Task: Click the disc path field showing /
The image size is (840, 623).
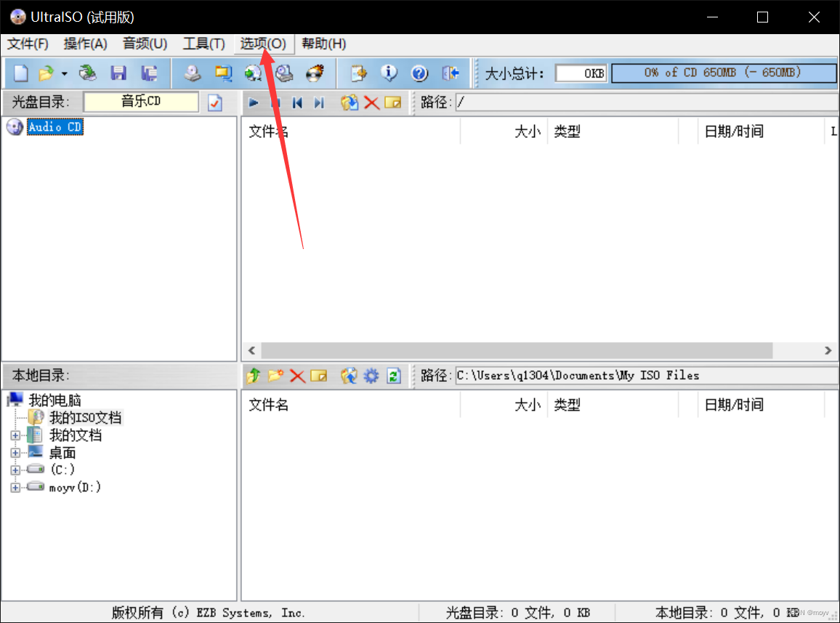Action: 647,102
